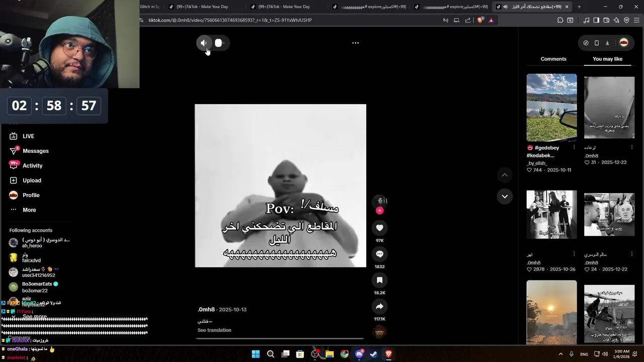
Task: Open the Brave main hamburger menu
Action: pyautogui.click(x=637, y=20)
